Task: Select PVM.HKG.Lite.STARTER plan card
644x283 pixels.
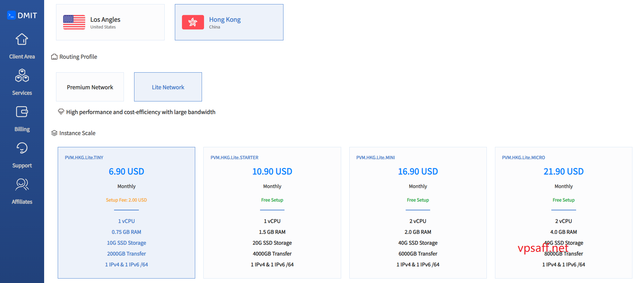Action: 272,213
